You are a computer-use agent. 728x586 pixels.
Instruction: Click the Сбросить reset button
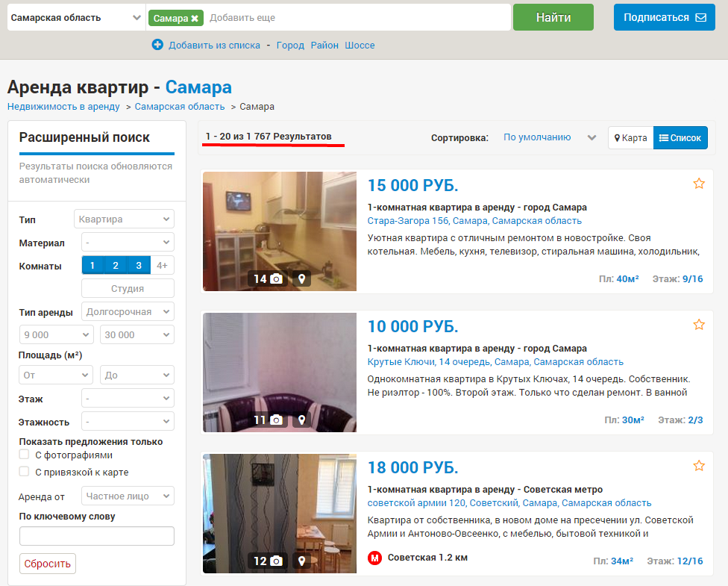click(48, 564)
